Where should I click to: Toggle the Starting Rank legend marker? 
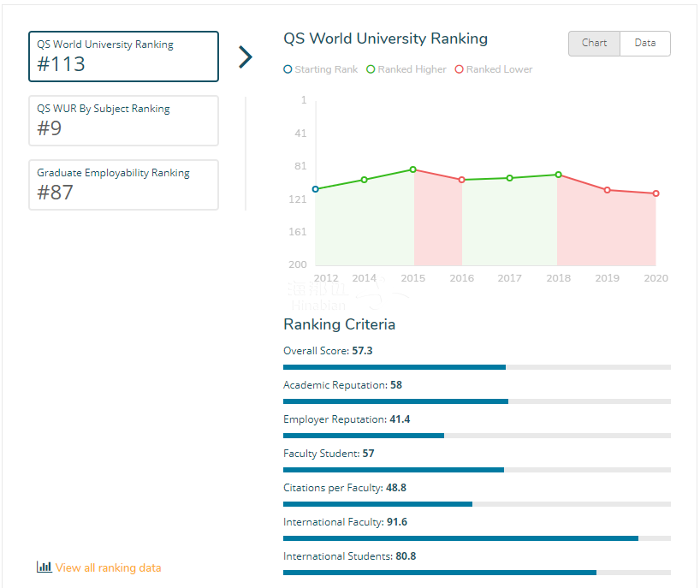pyautogui.click(x=288, y=69)
